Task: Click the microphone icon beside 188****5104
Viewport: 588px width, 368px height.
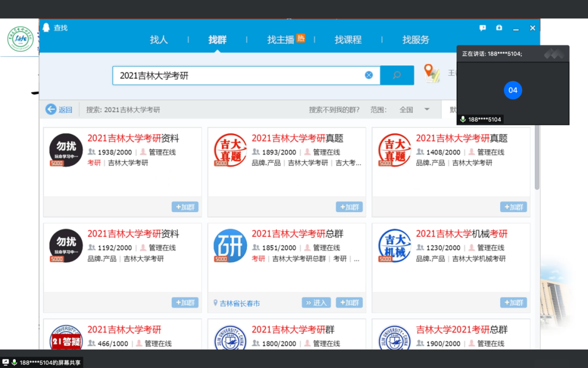Action: click(x=463, y=119)
